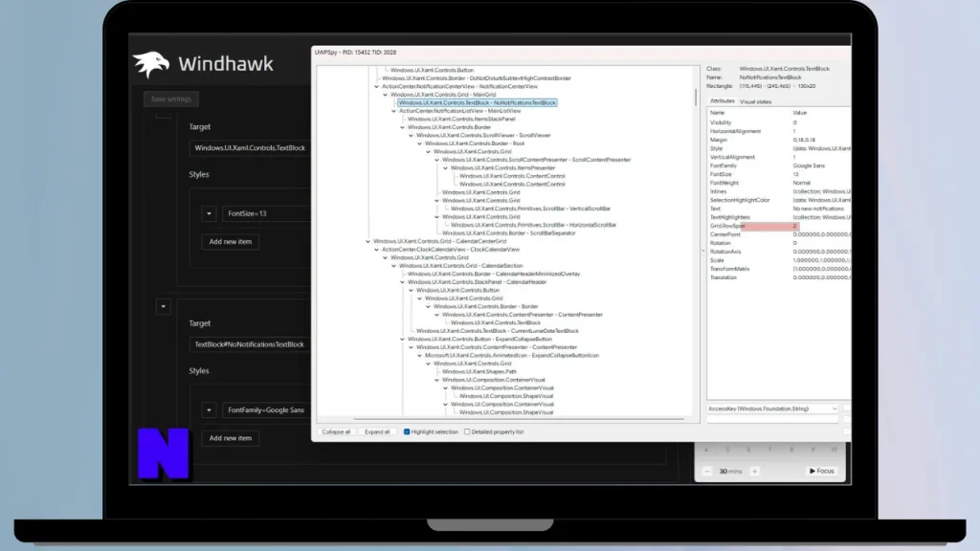Click Collapse all in UWPSpy
The image size is (980, 551).
[x=336, y=431]
